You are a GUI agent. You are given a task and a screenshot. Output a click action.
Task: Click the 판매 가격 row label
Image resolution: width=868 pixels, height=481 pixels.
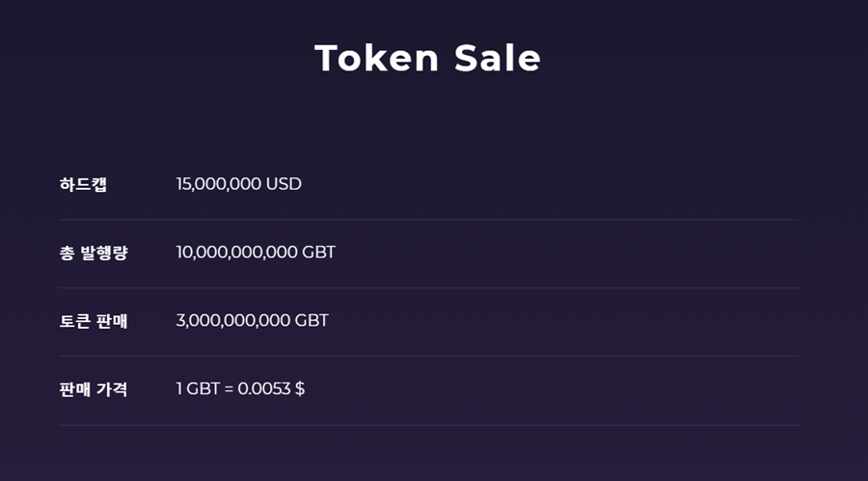pyautogui.click(x=94, y=389)
